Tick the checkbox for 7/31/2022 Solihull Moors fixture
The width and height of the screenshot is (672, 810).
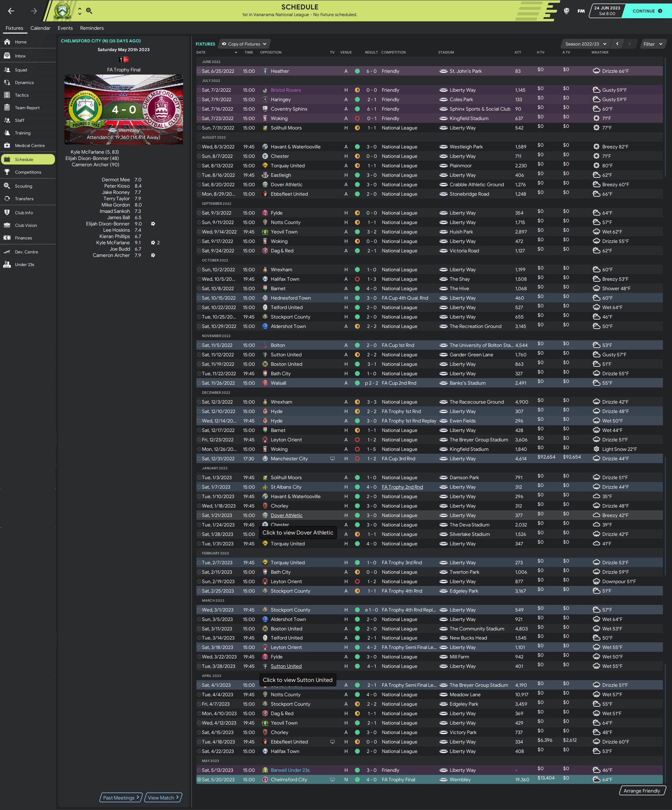199,128
